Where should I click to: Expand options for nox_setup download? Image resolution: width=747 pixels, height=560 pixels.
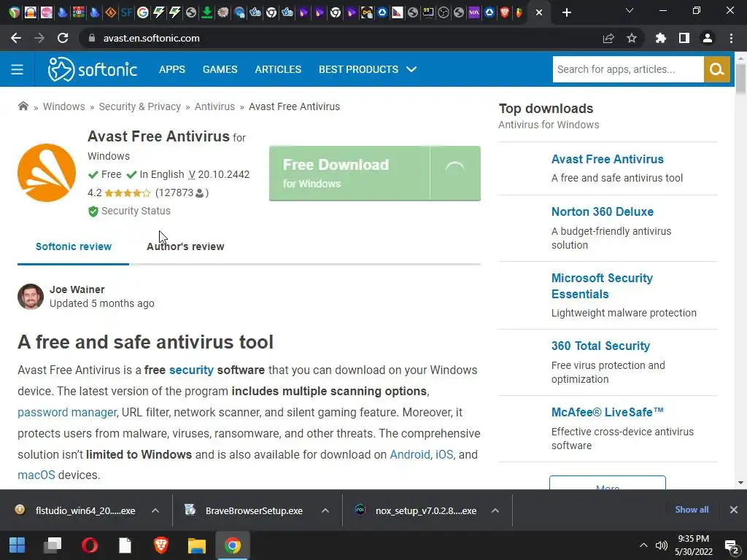(x=495, y=510)
